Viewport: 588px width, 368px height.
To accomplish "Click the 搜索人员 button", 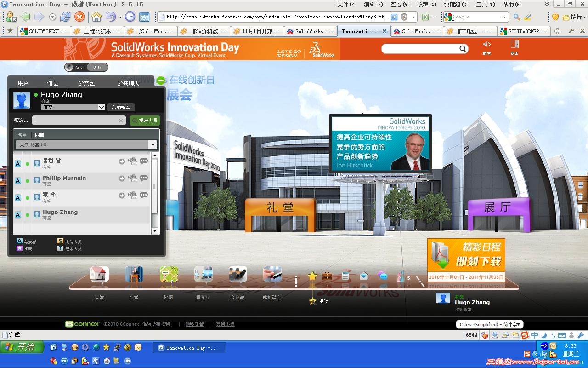I will pos(145,120).
